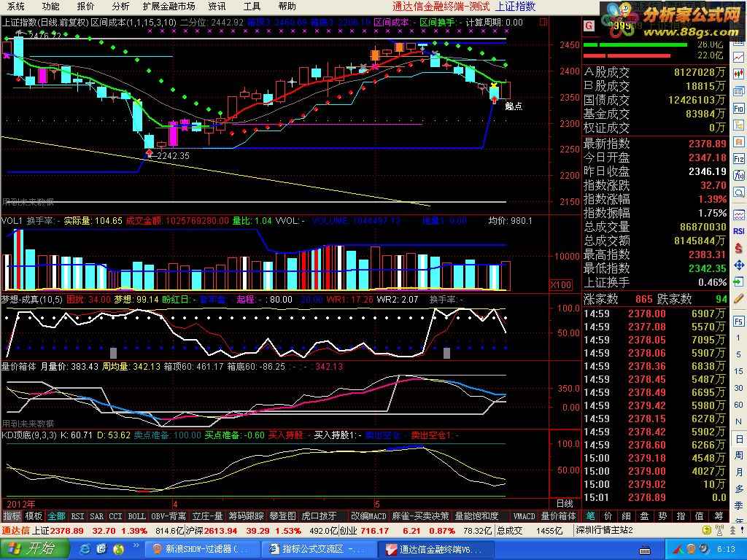Open the 分析 menu
Viewport: 747px width, 560px height.
coord(120,6)
